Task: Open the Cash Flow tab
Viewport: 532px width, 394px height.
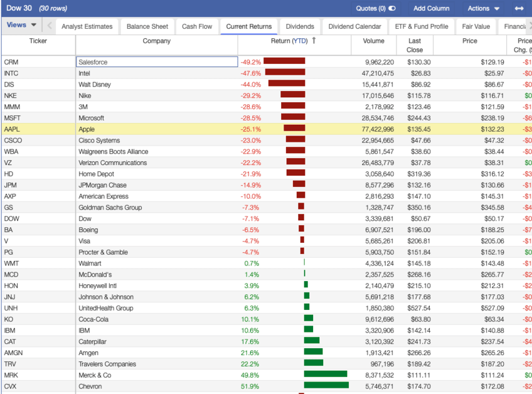Action: pyautogui.click(x=197, y=26)
